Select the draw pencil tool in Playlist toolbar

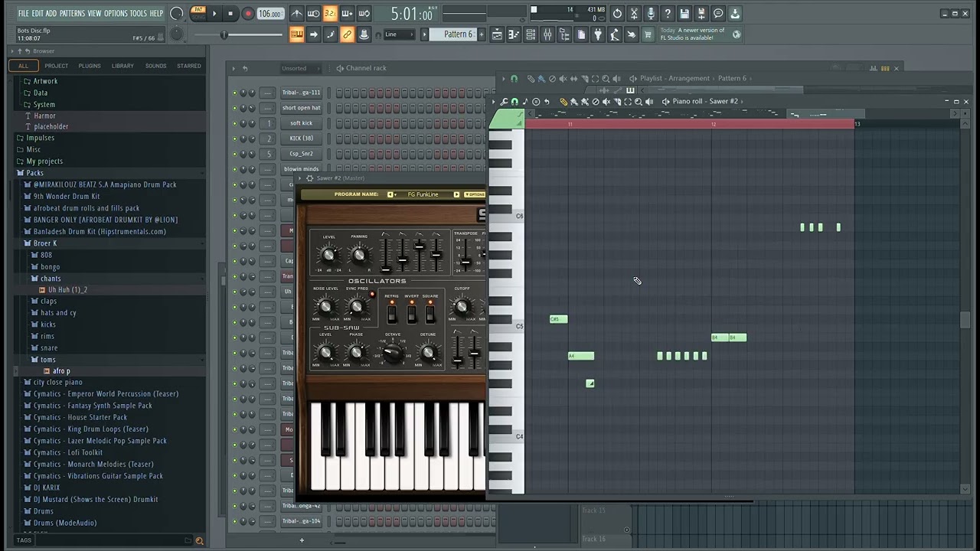pos(531,79)
